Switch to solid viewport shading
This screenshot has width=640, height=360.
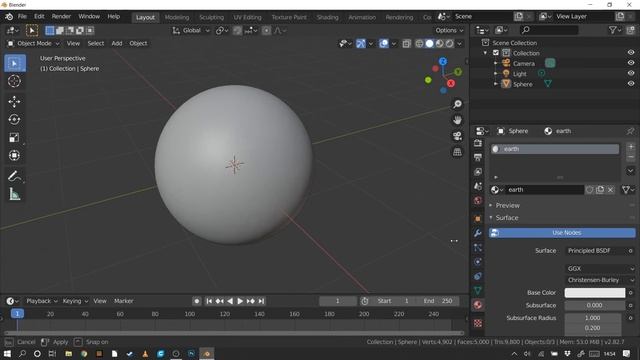coord(429,44)
